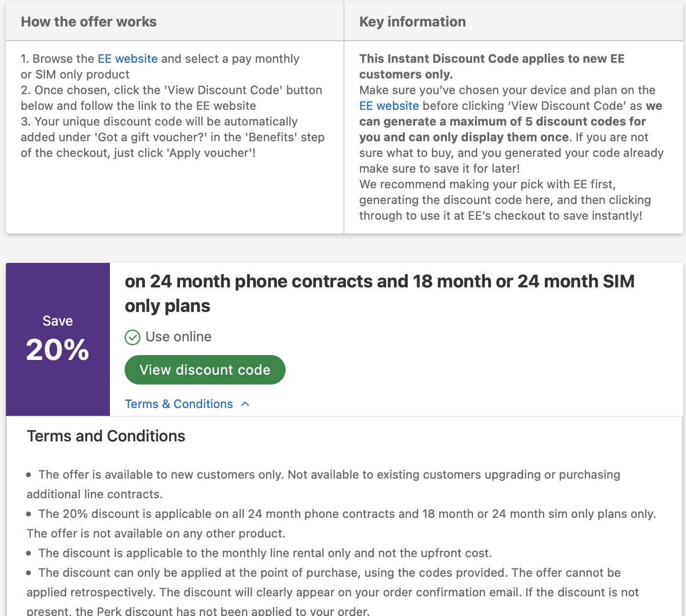Click the Use online label text
Viewport: 686px width, 616px height.
(178, 337)
